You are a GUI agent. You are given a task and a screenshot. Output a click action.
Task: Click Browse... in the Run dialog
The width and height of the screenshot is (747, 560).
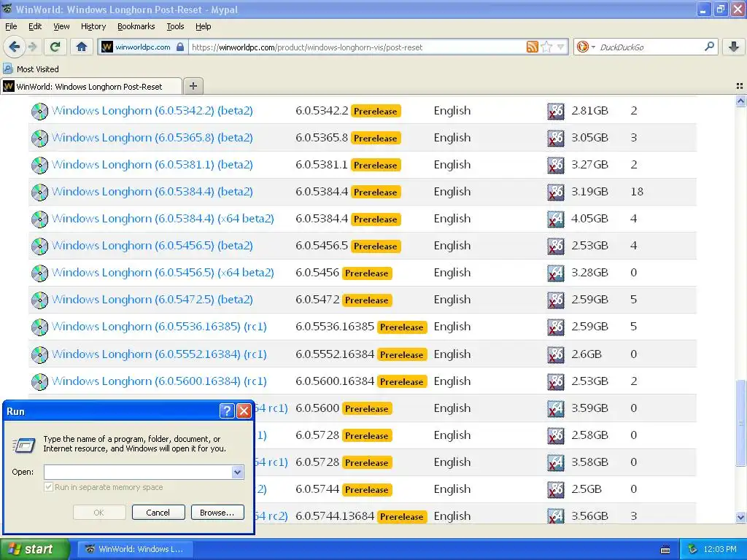[x=217, y=513]
